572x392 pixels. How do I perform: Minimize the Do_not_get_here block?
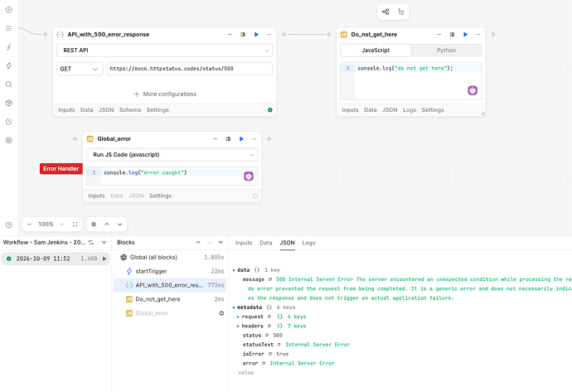[439, 34]
